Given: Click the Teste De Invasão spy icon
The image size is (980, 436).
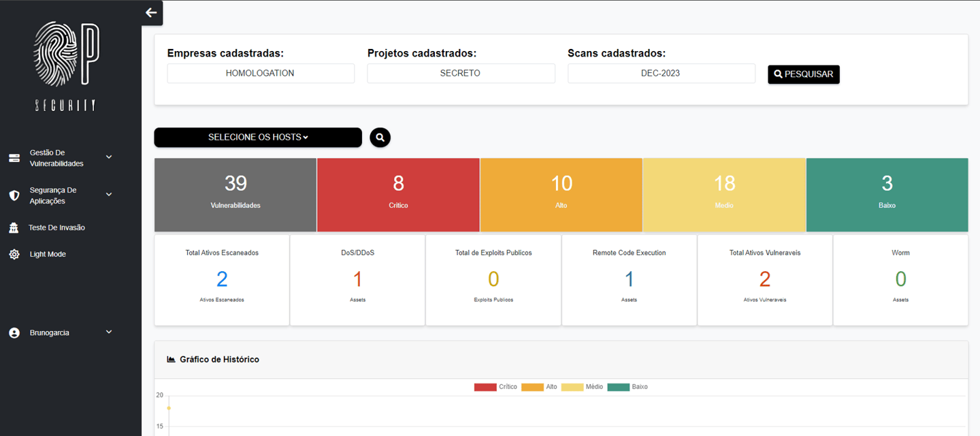Looking at the screenshot, I should tap(14, 228).
